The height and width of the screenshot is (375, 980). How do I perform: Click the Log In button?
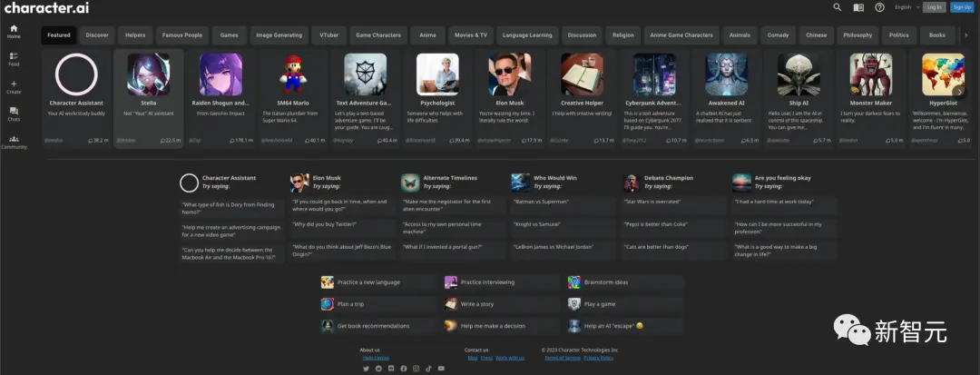(x=935, y=7)
